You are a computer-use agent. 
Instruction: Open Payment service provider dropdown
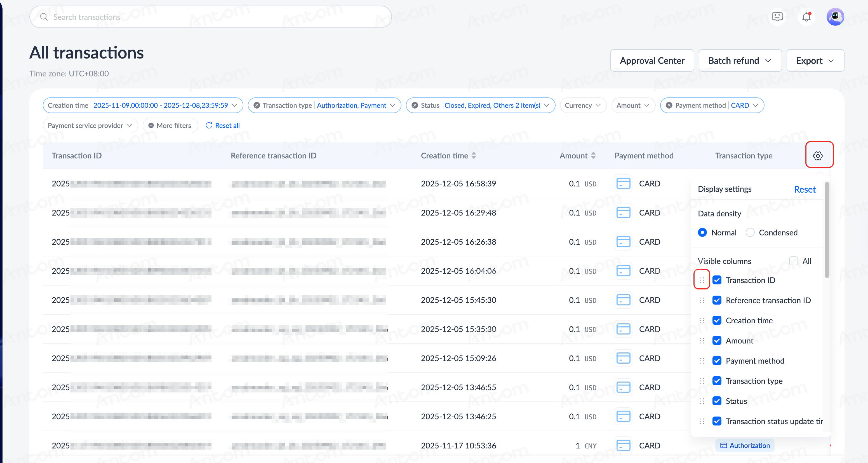[x=90, y=125]
